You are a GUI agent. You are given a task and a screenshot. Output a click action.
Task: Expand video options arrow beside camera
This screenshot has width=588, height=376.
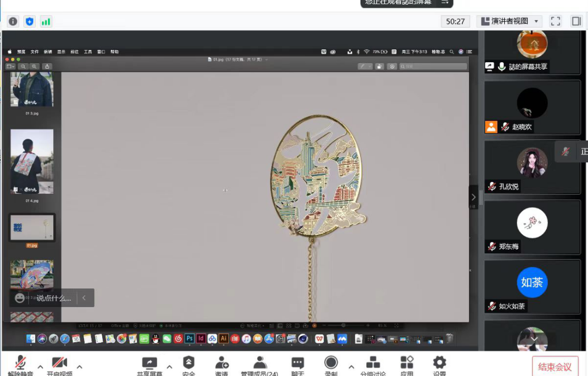coord(79,367)
